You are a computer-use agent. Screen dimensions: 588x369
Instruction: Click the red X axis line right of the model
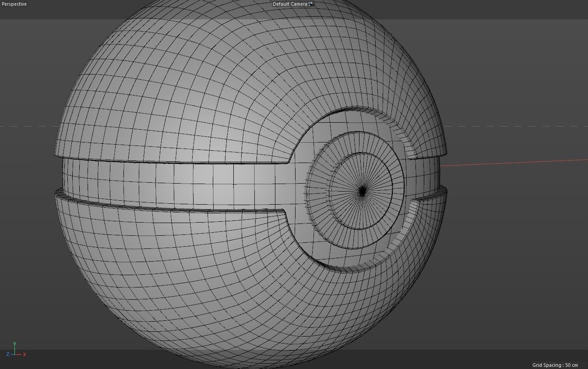[514, 163]
